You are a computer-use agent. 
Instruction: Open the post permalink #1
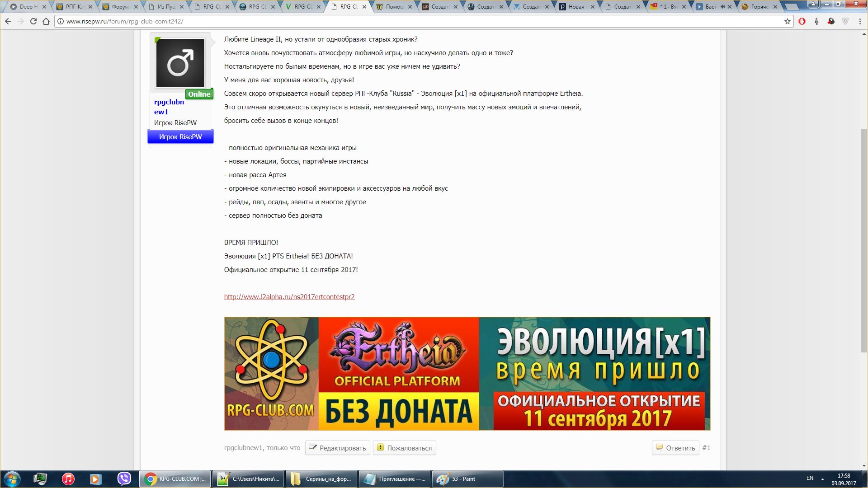[x=706, y=448]
